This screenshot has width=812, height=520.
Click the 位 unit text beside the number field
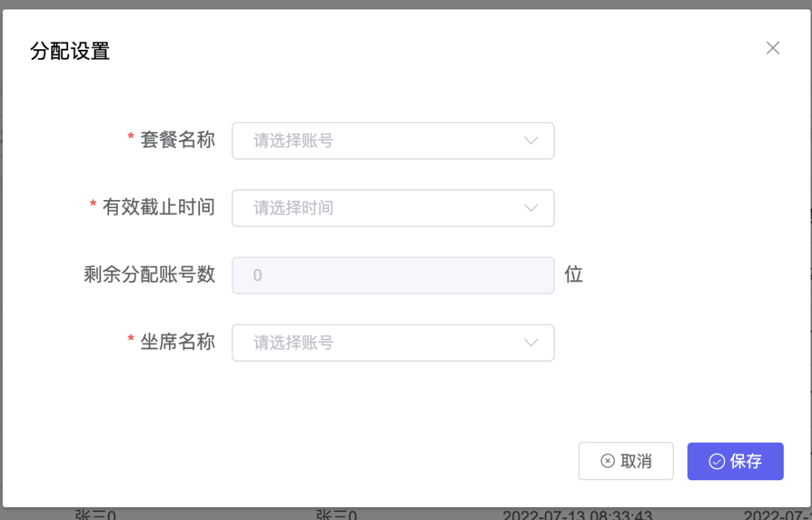[x=574, y=274]
